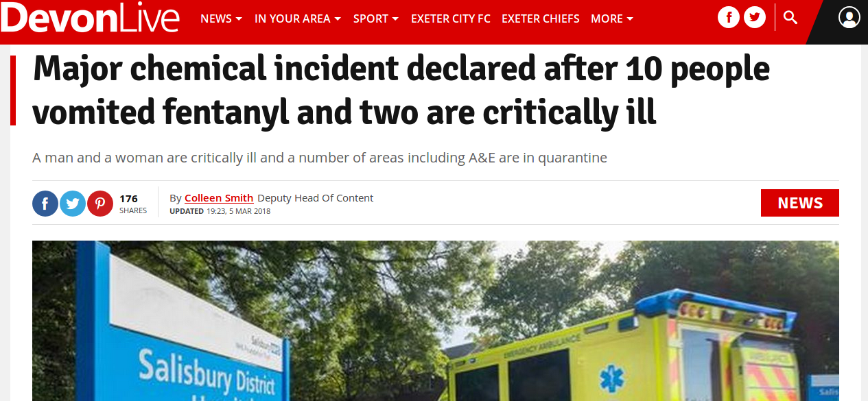
Task: Click the article headline about chemical incident
Action: (x=401, y=91)
